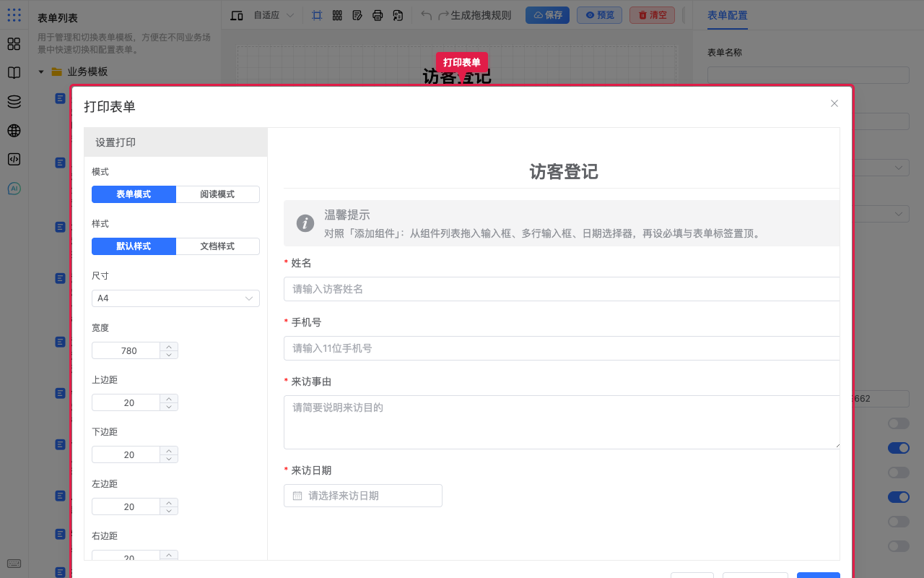Open the AI assistant sidebar icon
The image size is (924, 578).
click(14, 189)
